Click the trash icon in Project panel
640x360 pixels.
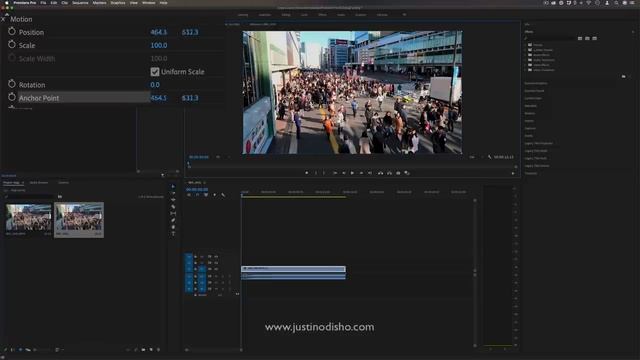pos(158,349)
